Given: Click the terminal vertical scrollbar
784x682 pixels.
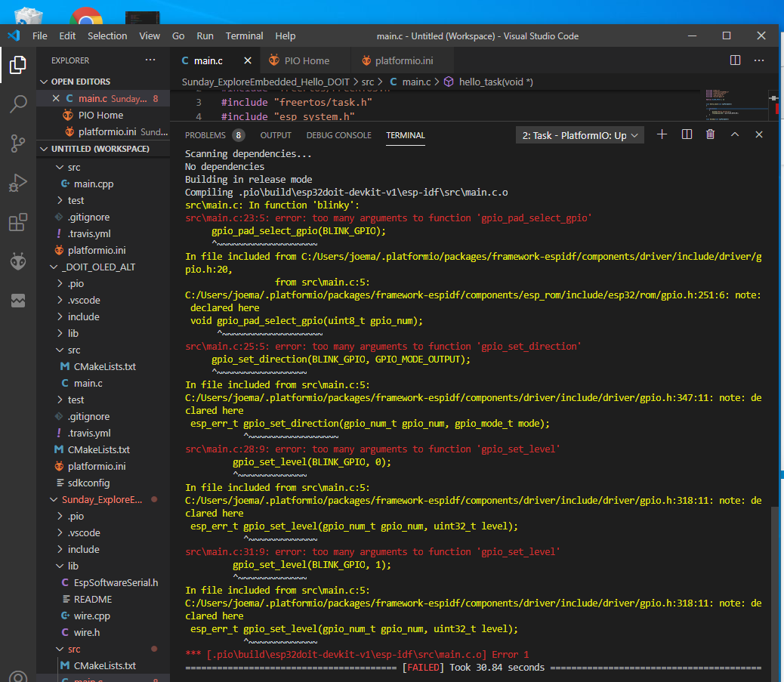Looking at the screenshot, I should tap(776, 592).
